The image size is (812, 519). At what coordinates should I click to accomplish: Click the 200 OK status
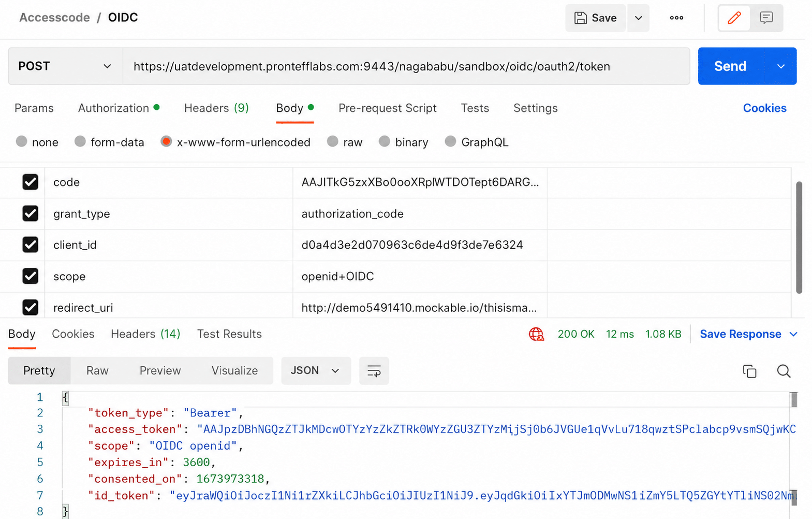[x=576, y=334]
